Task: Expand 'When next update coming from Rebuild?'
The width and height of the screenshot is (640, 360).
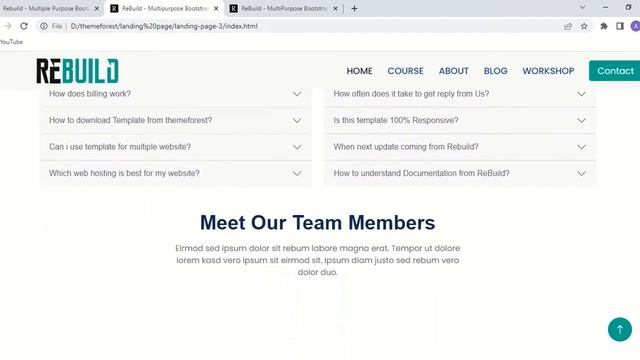Action: click(460, 147)
